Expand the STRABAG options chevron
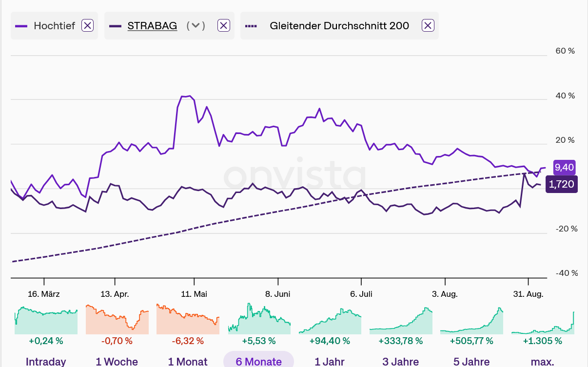The image size is (588, 367). pos(196,26)
